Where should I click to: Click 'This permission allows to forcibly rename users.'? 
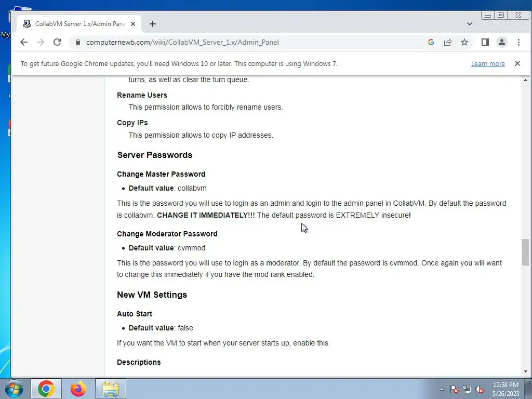tap(206, 107)
